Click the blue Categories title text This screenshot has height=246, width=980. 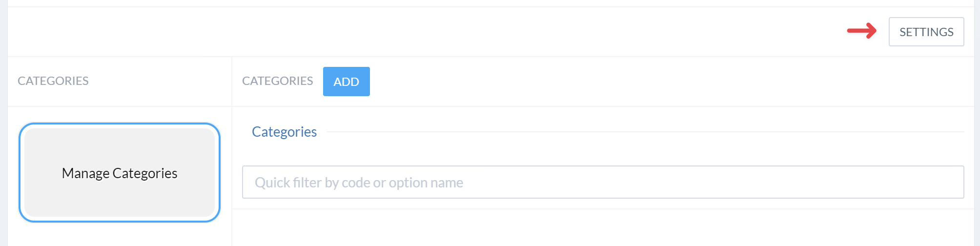[x=284, y=132]
